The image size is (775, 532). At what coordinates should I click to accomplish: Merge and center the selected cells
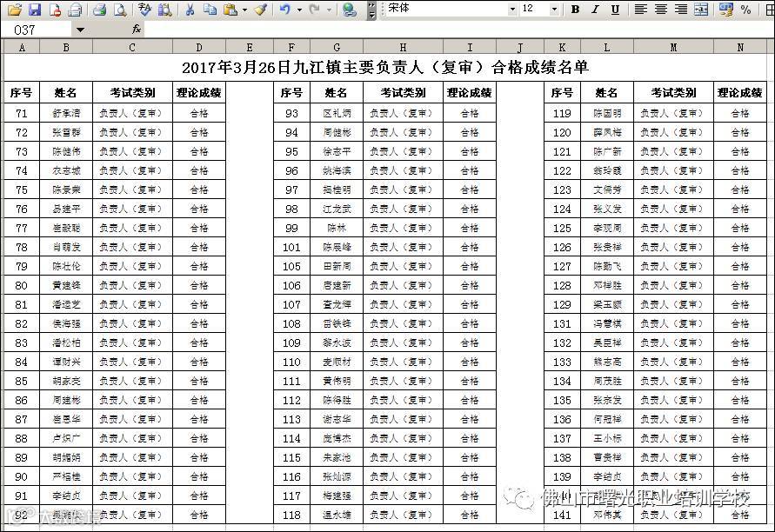point(701,9)
